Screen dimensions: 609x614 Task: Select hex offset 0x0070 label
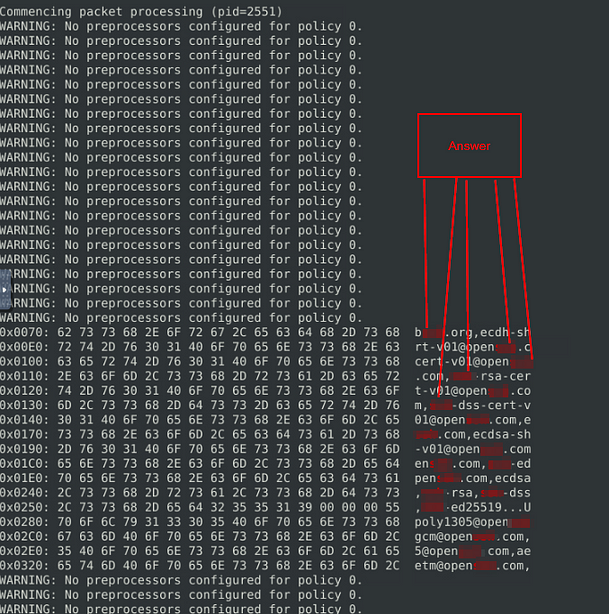pos(25,332)
